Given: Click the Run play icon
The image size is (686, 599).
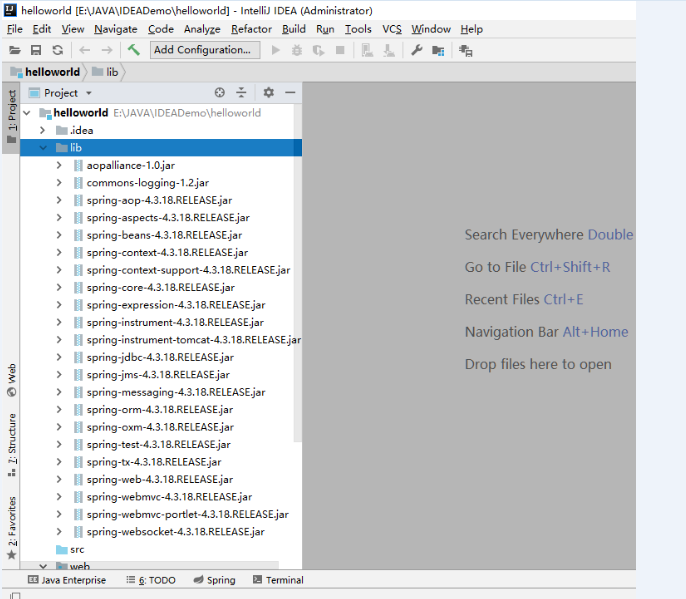Looking at the screenshot, I should (276, 50).
